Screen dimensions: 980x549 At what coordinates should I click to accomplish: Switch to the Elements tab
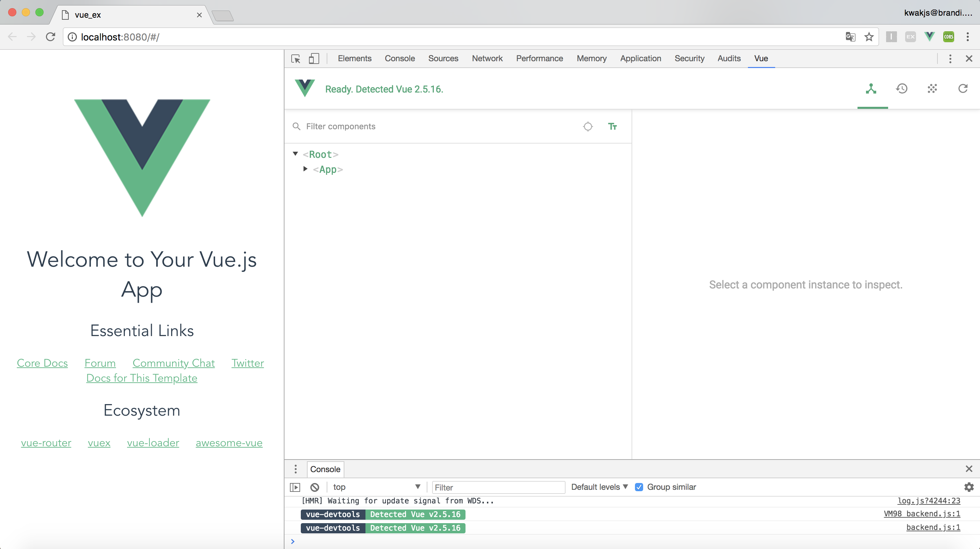pyautogui.click(x=354, y=59)
